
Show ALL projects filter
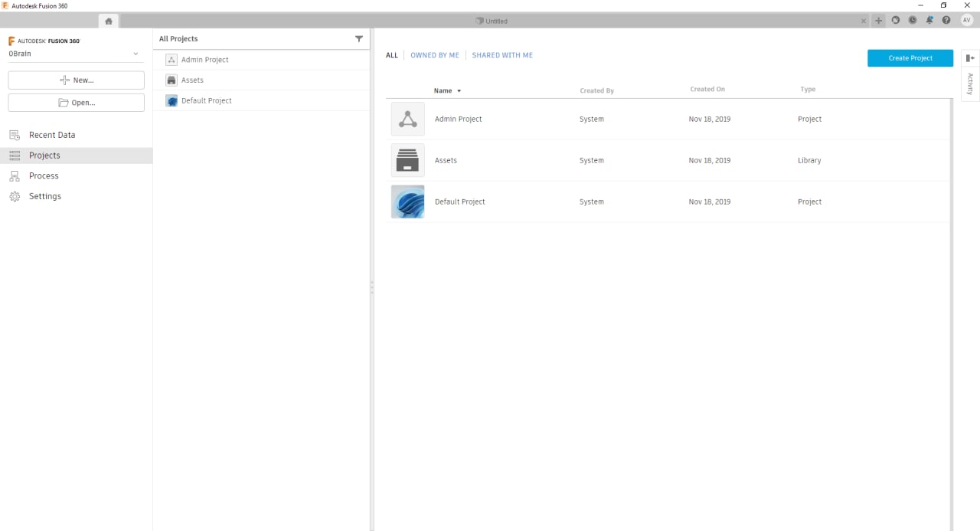392,55
